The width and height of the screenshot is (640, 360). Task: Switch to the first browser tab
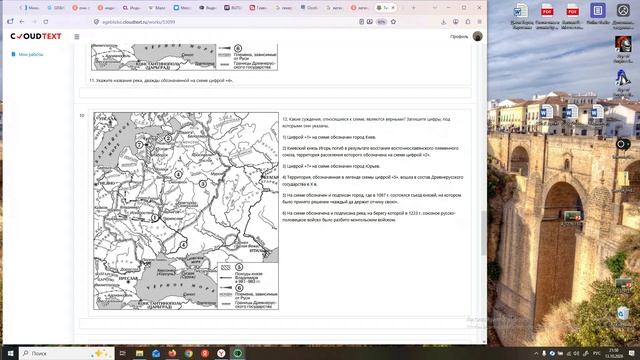click(29, 8)
